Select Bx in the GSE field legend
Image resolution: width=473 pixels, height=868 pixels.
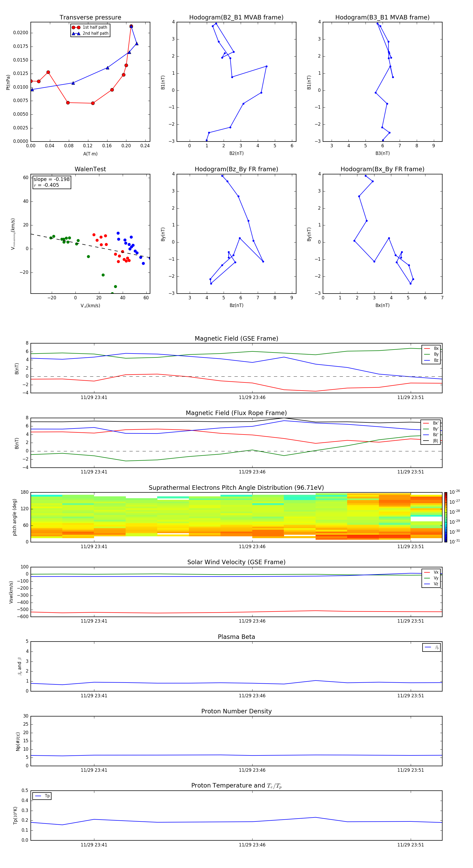tap(431, 349)
